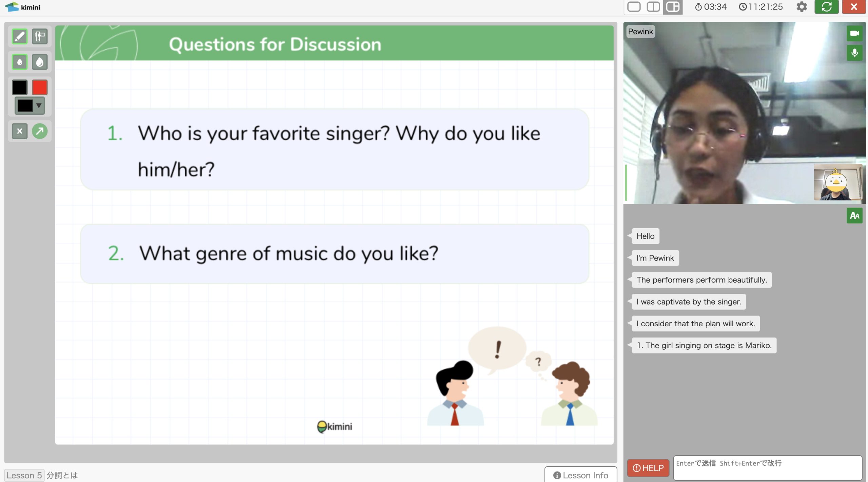
Task: Focus the chat message input field
Action: 767,468
